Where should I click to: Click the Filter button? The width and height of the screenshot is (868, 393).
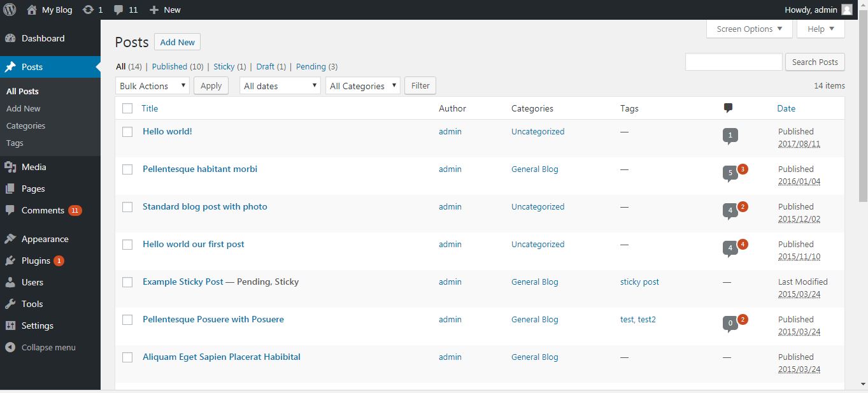coord(420,85)
